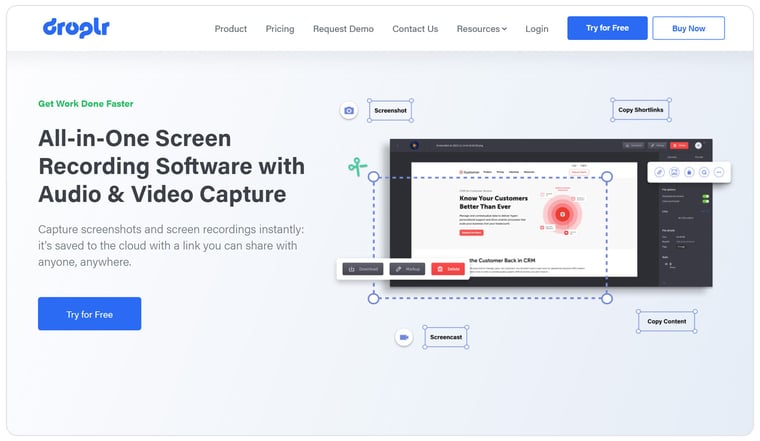Click the image icon in floating toolbar
Viewport: 760px width, 441px height.
tap(674, 172)
